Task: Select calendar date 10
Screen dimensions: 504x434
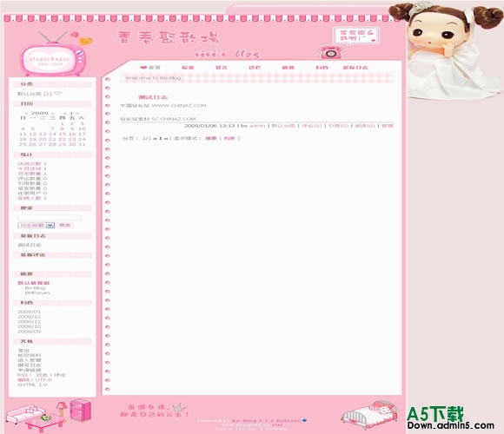Action: pyautogui.click(x=82, y=128)
